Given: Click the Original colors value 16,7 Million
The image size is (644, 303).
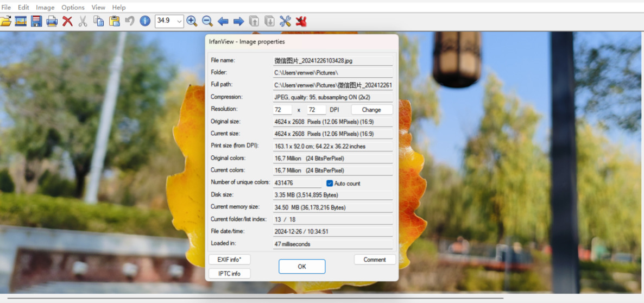Looking at the screenshot, I should [x=333, y=158].
